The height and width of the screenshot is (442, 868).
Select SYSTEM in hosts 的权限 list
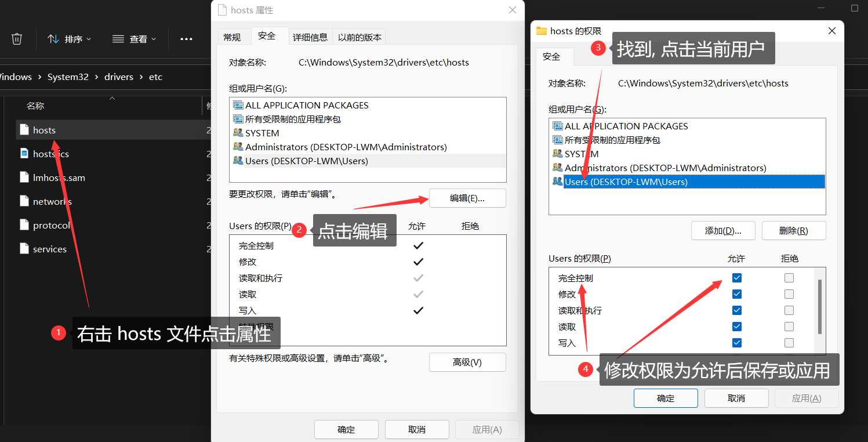(x=687, y=154)
